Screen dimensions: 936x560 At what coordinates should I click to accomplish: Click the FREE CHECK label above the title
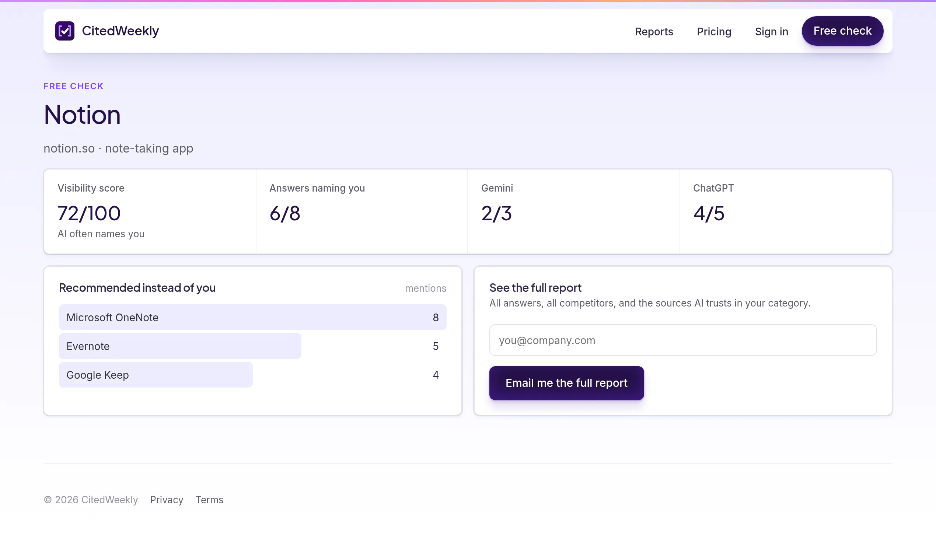pyautogui.click(x=73, y=86)
